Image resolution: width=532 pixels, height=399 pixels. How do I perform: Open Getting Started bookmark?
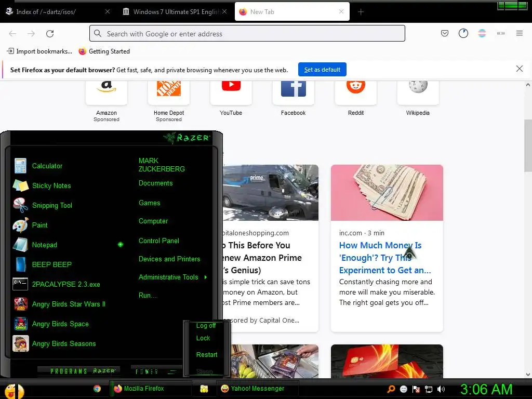[104, 51]
